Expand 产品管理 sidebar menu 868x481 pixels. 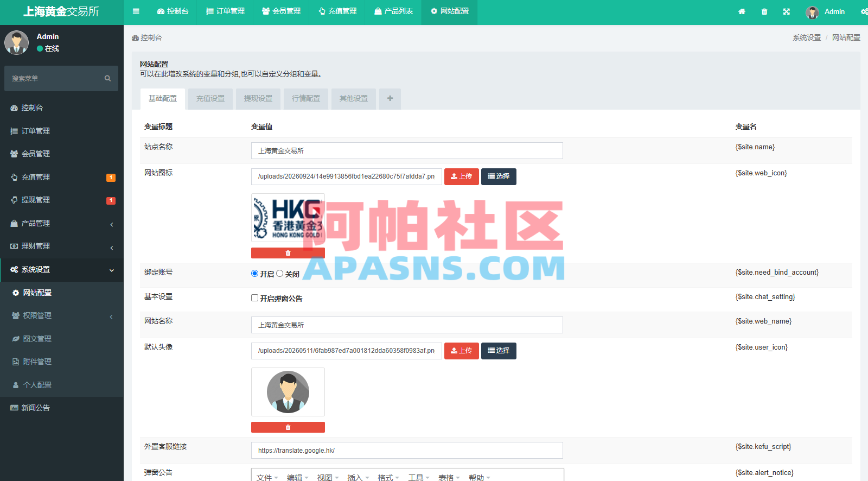[62, 223]
